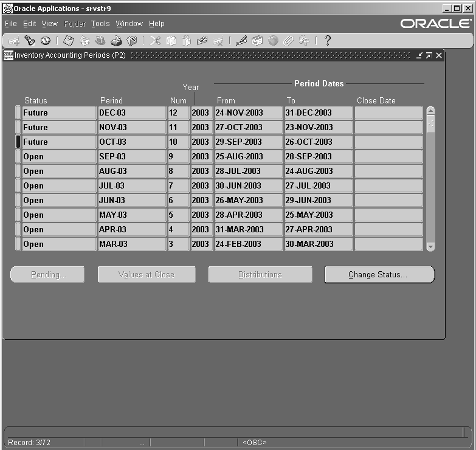Click the Clear Record eraser icon
Viewport: 476px width, 450px height.
tap(202, 40)
